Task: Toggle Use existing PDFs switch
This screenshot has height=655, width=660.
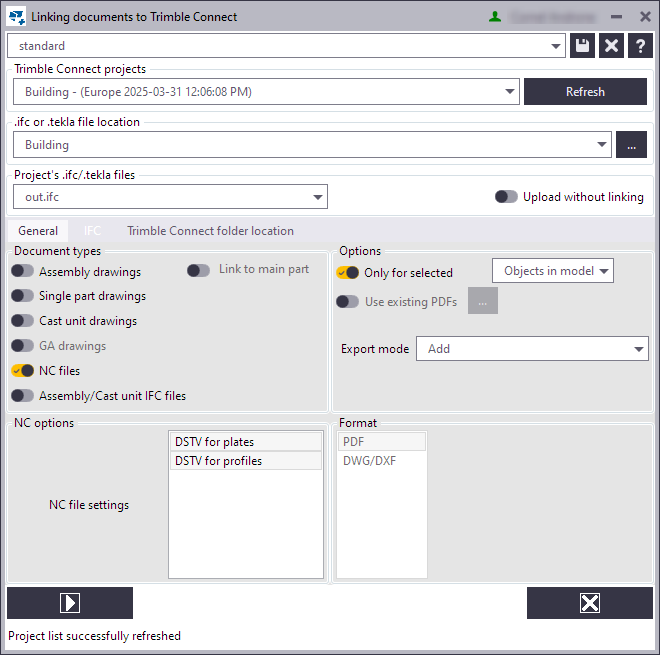Action: 347,301
